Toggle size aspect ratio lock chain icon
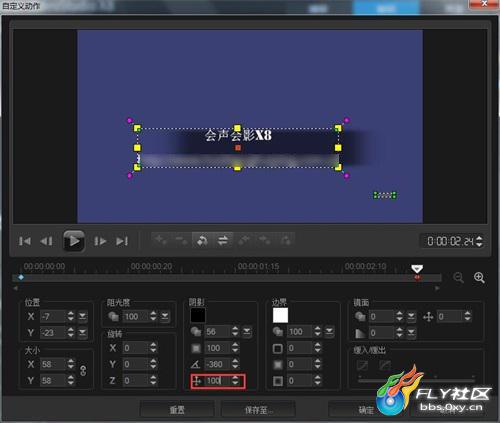 point(83,371)
